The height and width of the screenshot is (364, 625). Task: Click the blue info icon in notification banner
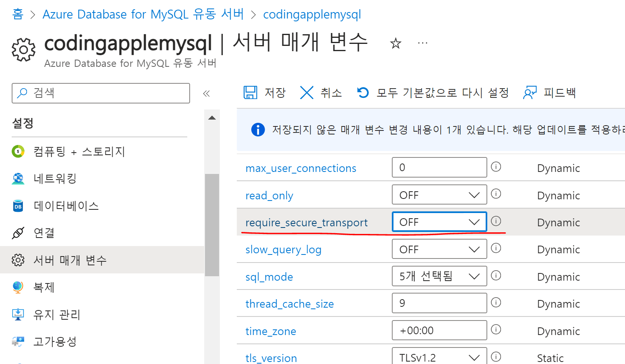tap(258, 130)
